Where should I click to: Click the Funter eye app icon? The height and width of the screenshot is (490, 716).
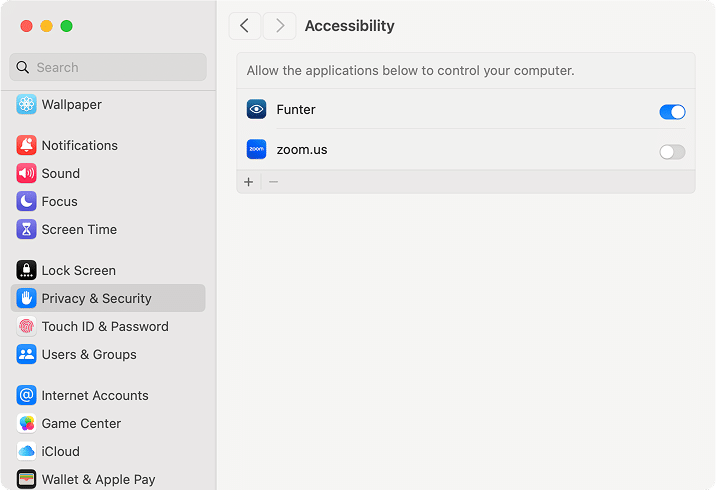click(x=257, y=109)
